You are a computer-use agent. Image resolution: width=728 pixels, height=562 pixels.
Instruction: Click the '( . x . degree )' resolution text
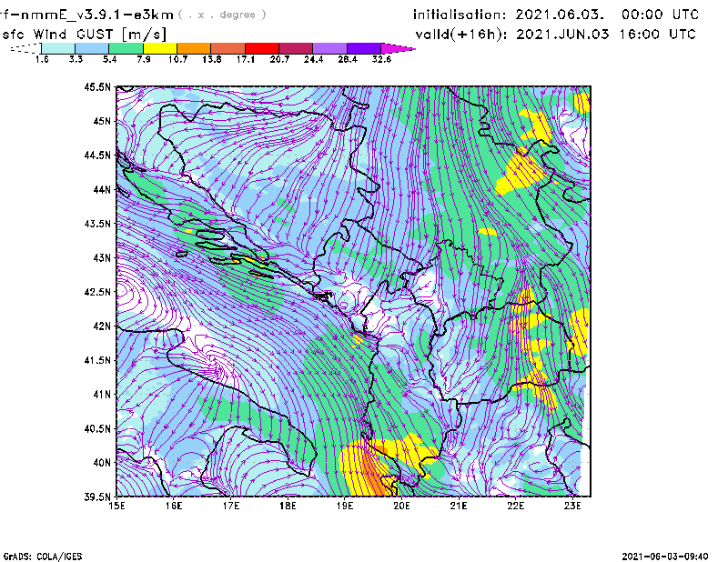[222, 15]
